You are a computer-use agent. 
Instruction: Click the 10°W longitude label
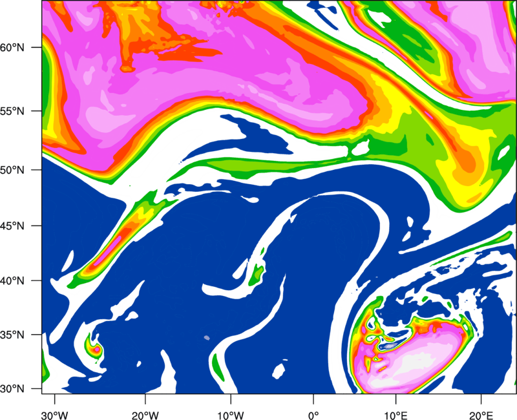(x=231, y=415)
